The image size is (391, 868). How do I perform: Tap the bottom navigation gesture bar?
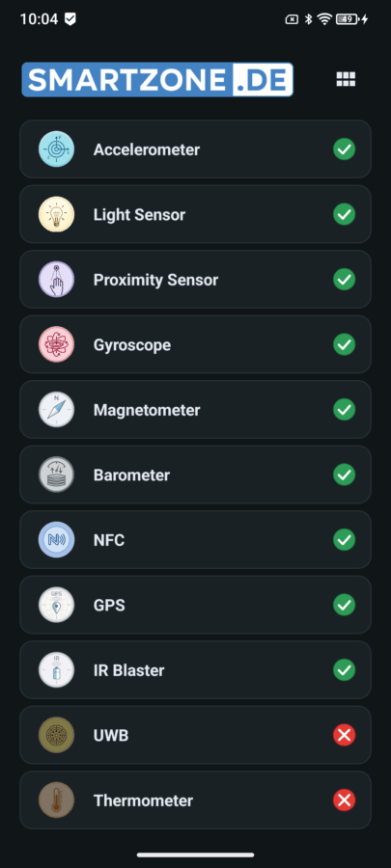point(195,854)
